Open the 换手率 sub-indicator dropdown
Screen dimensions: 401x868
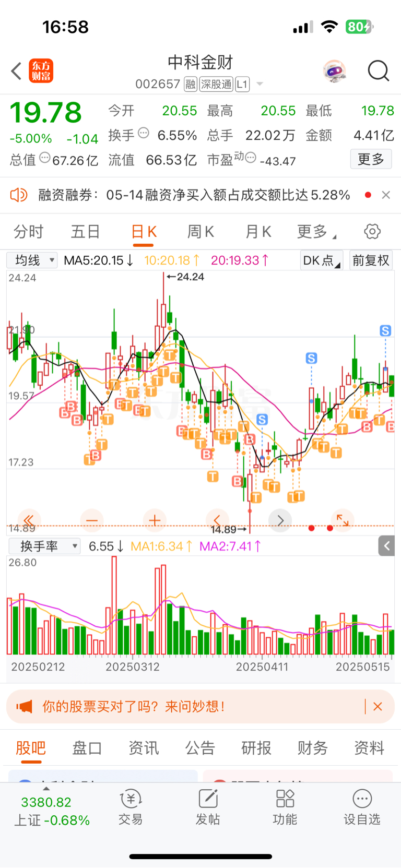click(x=44, y=546)
